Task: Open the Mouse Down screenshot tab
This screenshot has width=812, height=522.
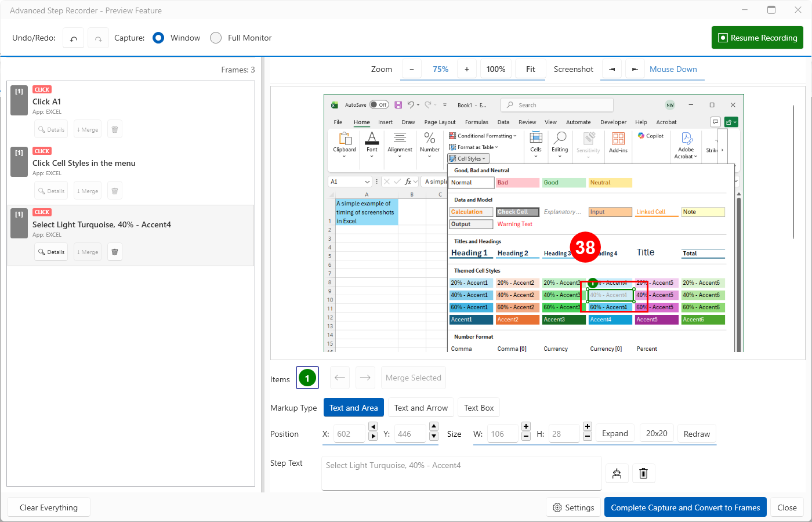Action: [x=673, y=69]
